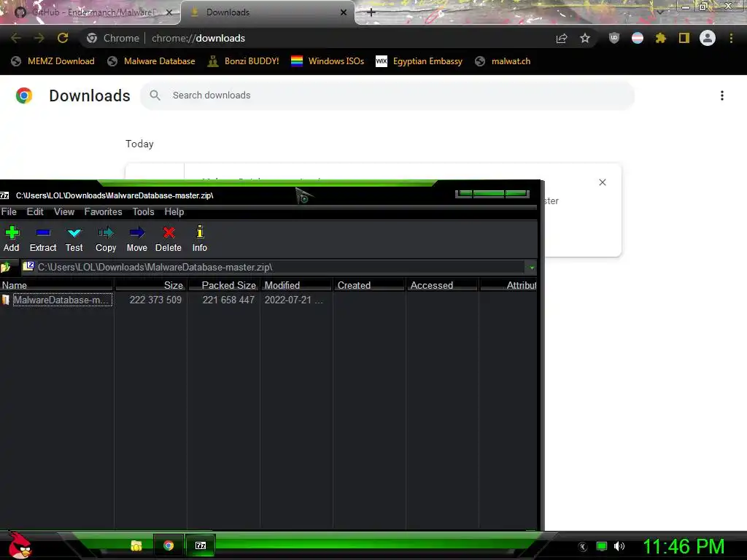Click the green network tray icon
This screenshot has height=560, width=747.
click(602, 546)
